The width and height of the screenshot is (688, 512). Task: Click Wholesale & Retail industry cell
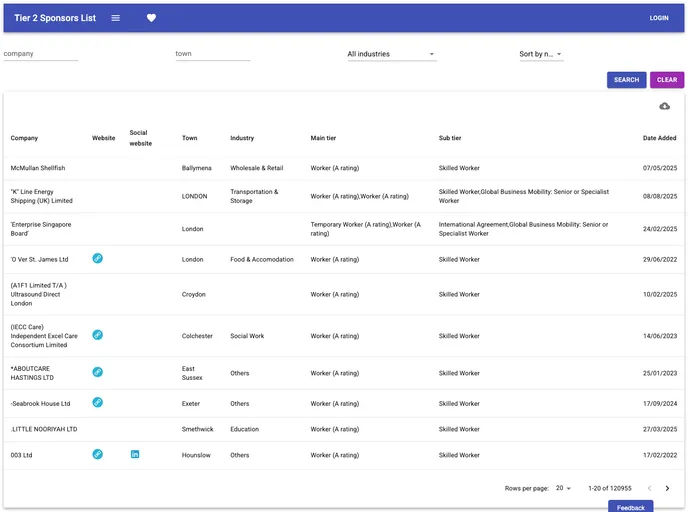(257, 168)
